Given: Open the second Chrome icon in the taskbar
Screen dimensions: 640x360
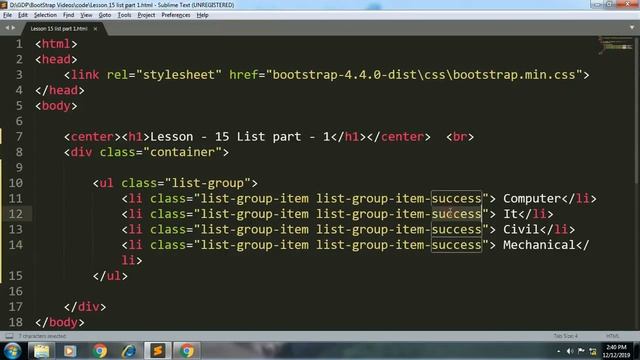Looking at the screenshot, I should [x=187, y=351].
